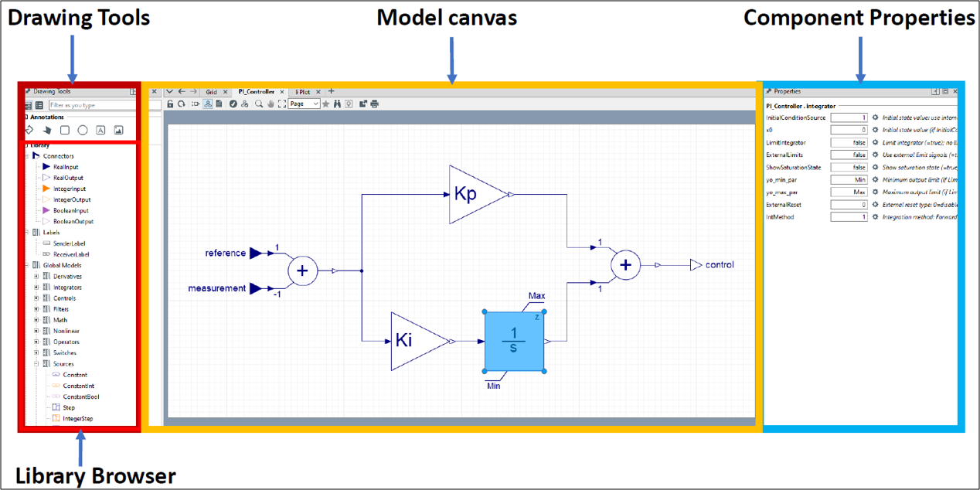Select the ellipse annotation tool
Image resolution: width=980 pixels, height=490 pixels.
(83, 131)
